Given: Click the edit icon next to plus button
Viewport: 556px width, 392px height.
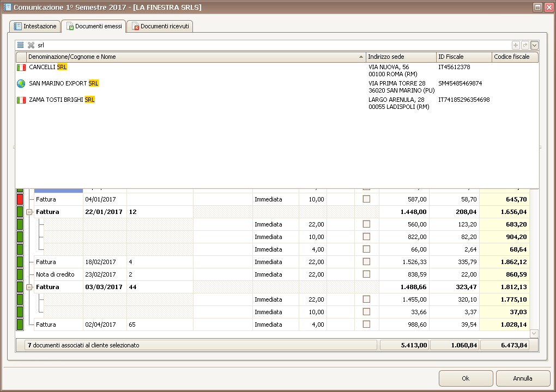Looking at the screenshot, I should pos(525,45).
